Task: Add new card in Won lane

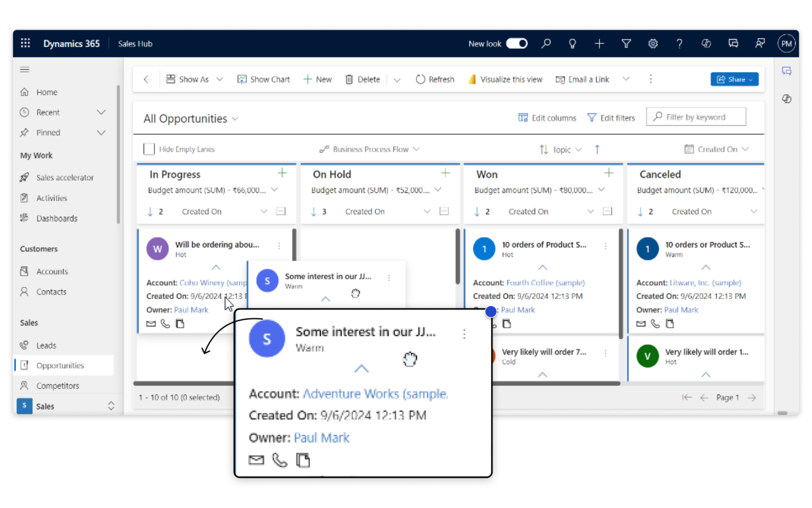Action: click(x=609, y=173)
